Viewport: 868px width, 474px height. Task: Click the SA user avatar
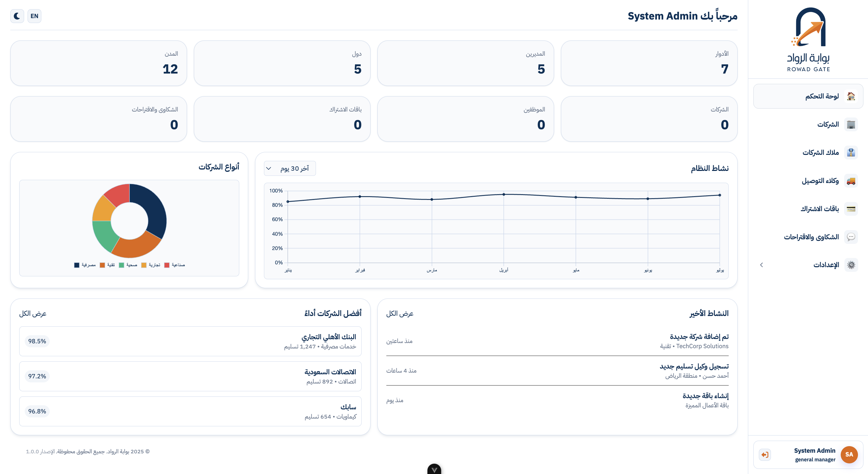click(849, 454)
